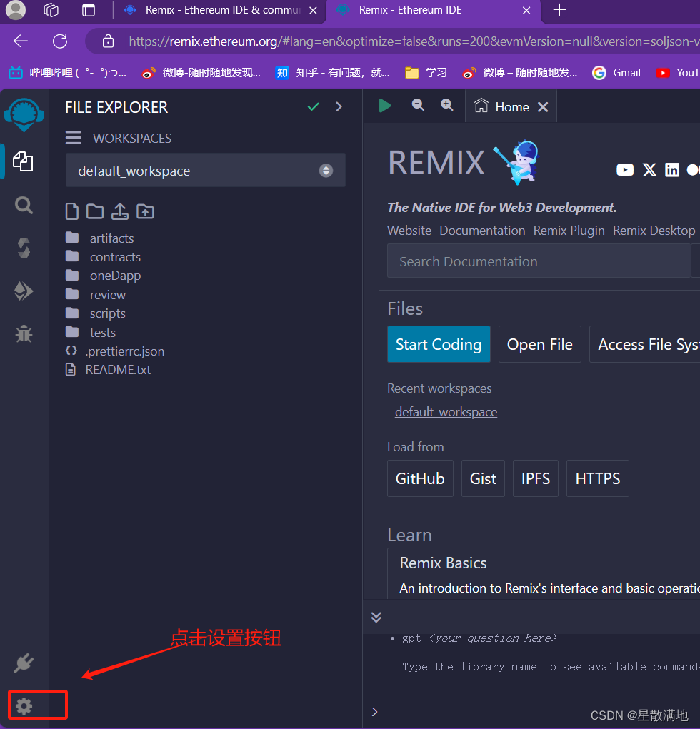Expand contracts folder
The height and width of the screenshot is (729, 700).
tap(115, 256)
